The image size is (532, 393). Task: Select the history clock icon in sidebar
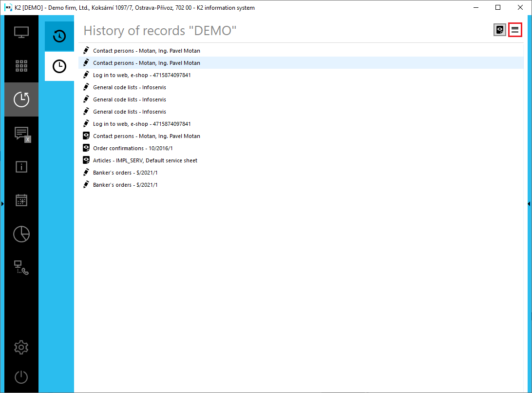[x=21, y=99]
